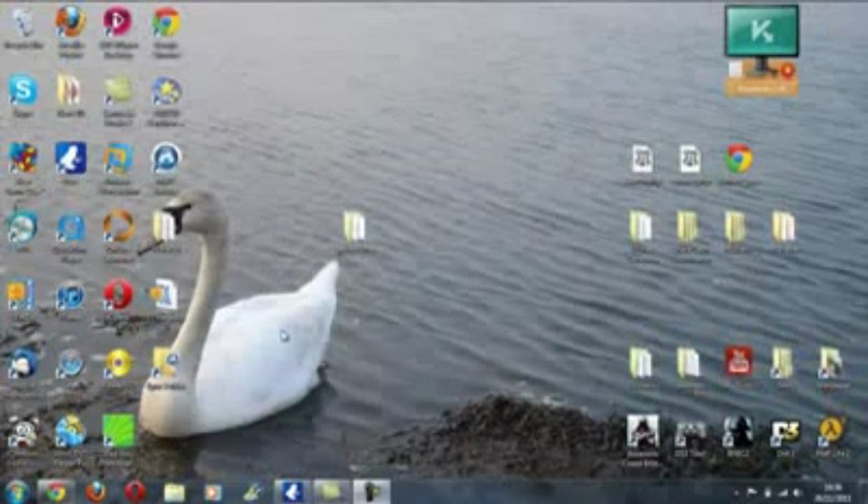Open the Assassin's Creed game shortcut
Image resolution: width=868 pixels, height=504 pixels.
(643, 431)
